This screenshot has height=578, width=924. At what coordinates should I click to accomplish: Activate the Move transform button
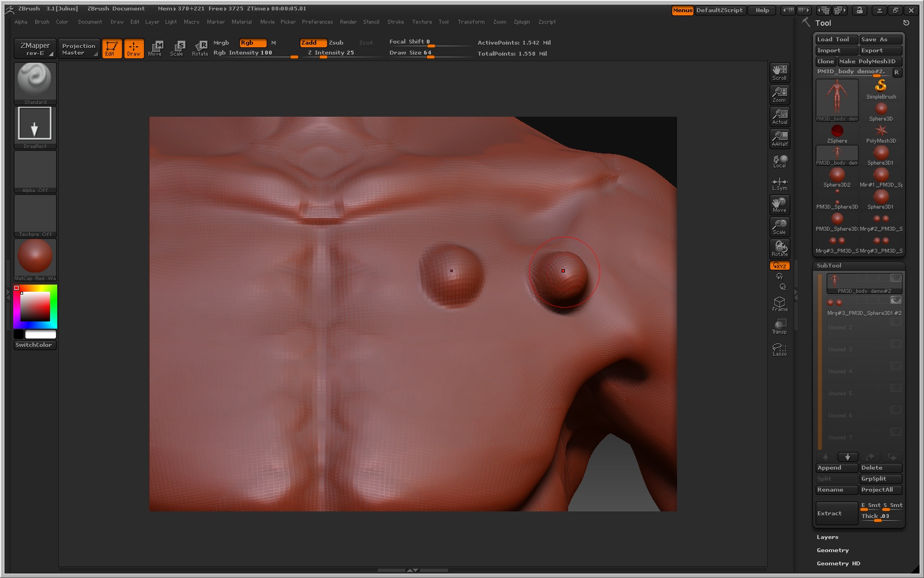pos(779,205)
